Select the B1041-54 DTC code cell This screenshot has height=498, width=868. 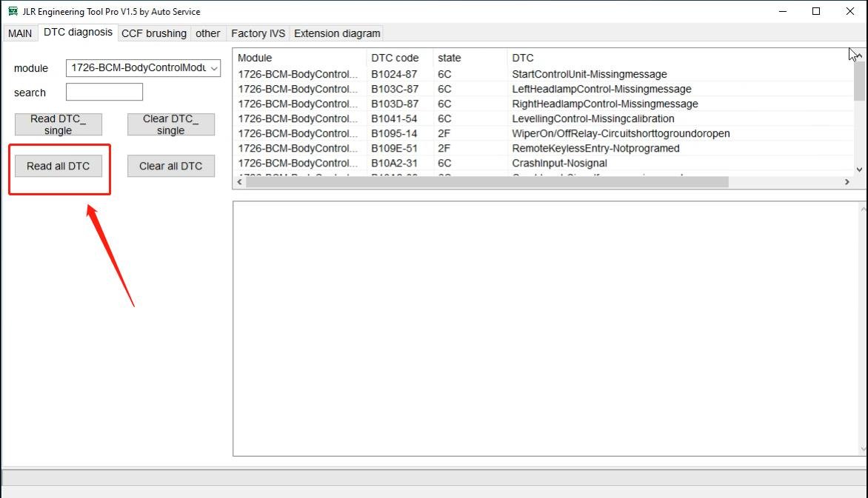[x=394, y=119]
